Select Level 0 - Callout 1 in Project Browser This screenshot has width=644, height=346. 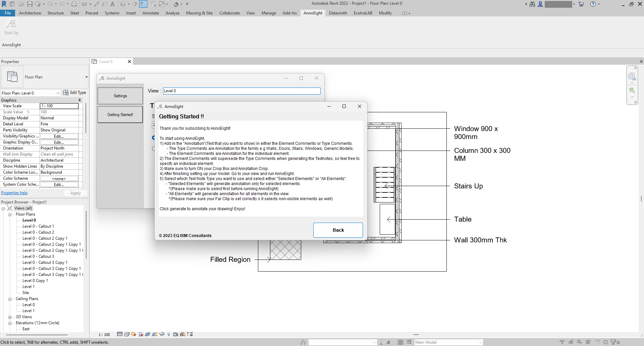point(38,226)
